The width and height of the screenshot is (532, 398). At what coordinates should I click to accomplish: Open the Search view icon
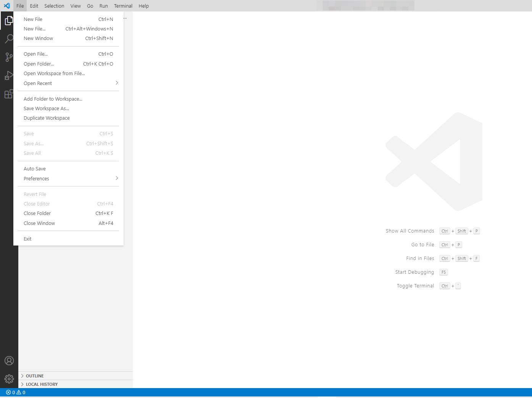9,39
